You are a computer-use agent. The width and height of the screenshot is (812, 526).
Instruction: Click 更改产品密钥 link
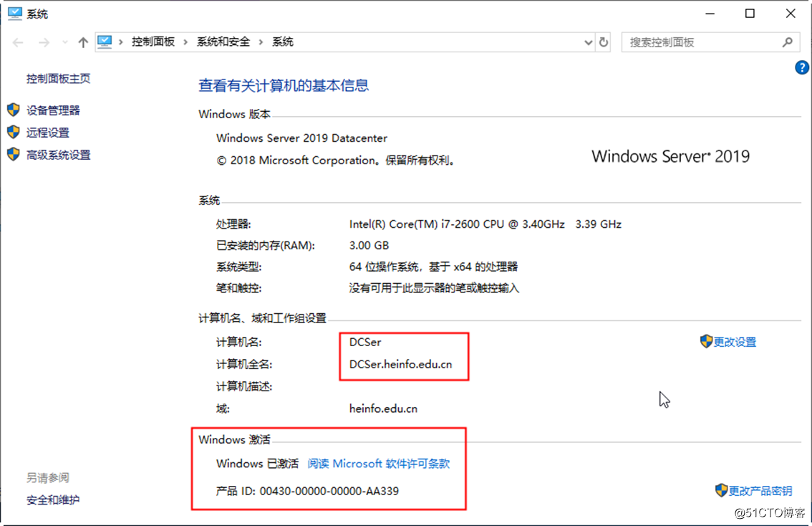(x=760, y=491)
